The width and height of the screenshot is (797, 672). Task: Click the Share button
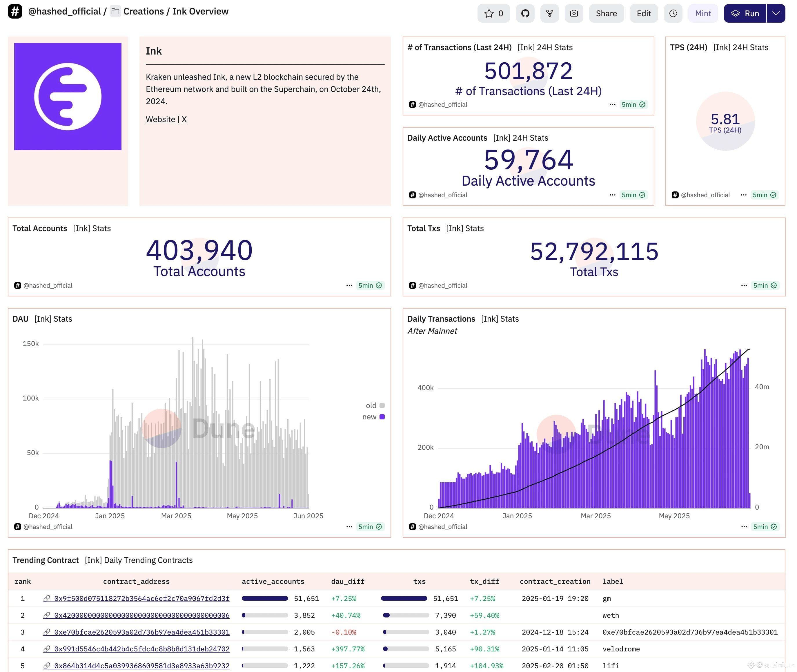click(606, 14)
